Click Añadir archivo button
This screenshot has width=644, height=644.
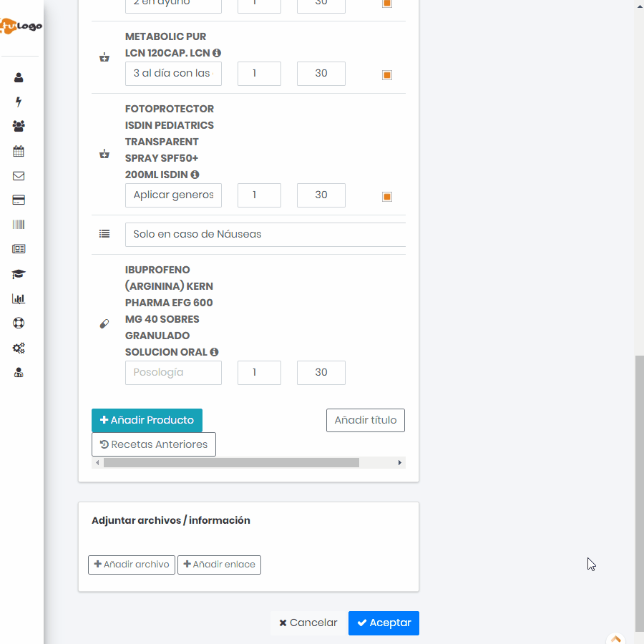(x=132, y=565)
